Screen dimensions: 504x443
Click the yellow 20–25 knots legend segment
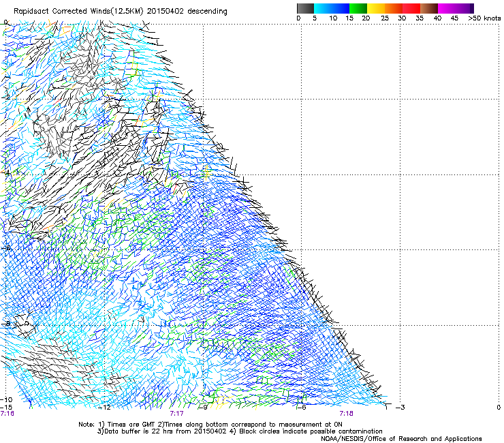point(376,8)
